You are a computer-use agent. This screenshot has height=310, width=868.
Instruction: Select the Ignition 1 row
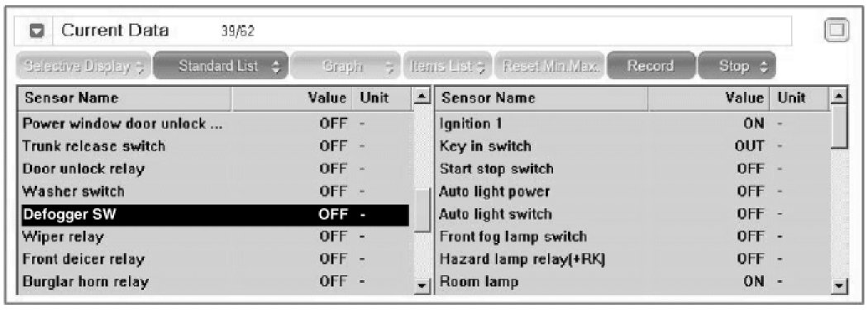click(632, 123)
